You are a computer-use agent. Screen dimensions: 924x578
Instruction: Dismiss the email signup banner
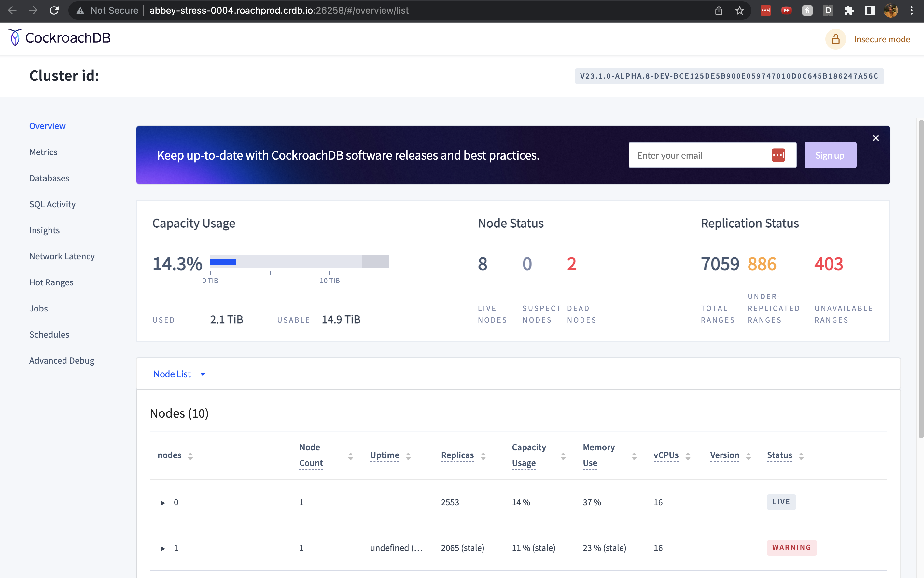(x=875, y=138)
